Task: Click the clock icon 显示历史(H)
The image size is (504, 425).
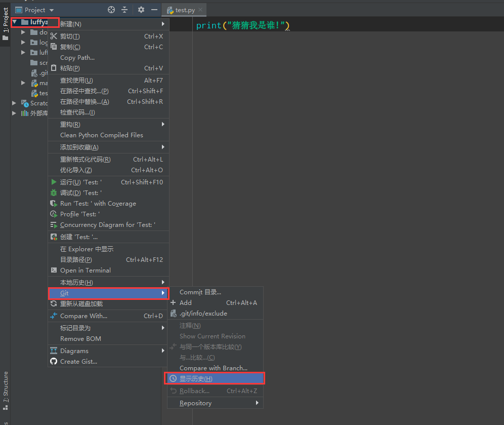Action: pyautogui.click(x=173, y=379)
